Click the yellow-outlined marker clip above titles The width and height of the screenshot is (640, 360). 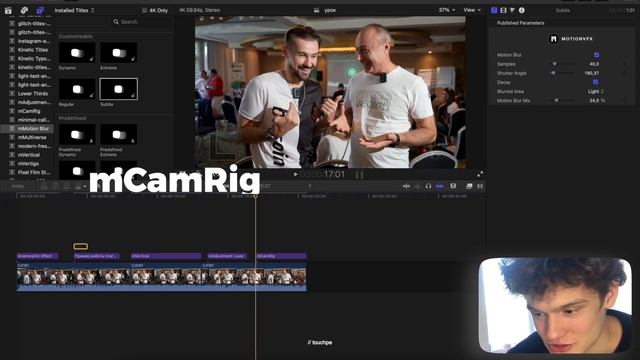click(x=80, y=246)
